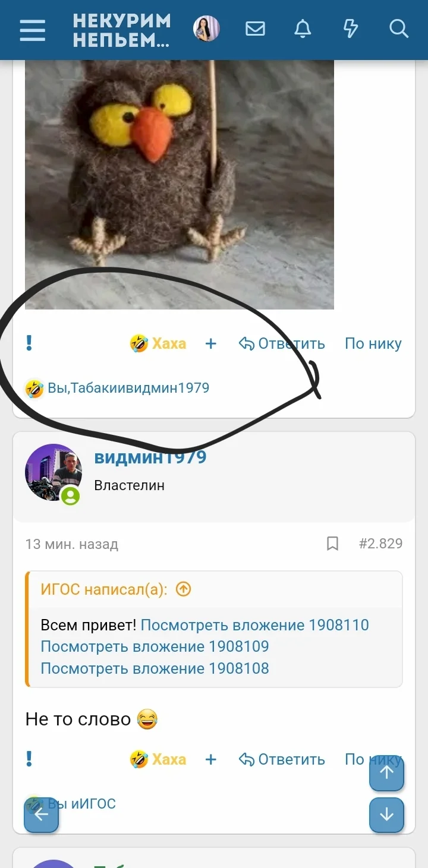
Task: Add owl post to multi-quote with plus
Action: click(211, 343)
